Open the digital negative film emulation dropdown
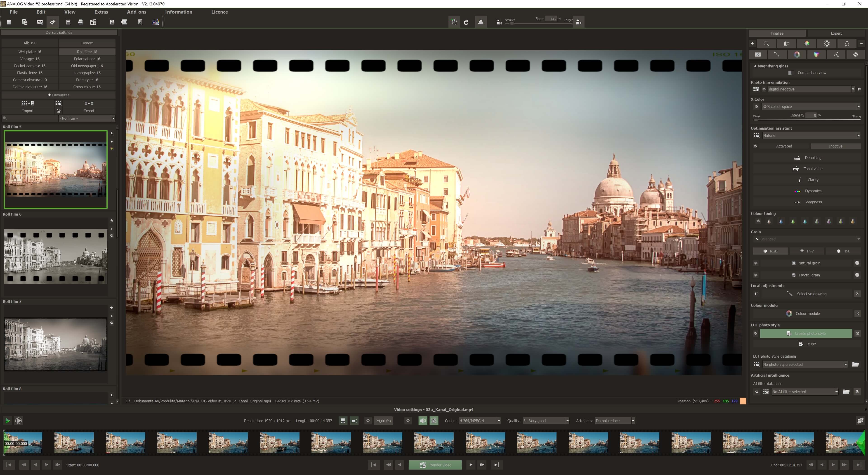This screenshot has width=868, height=475. click(853, 89)
